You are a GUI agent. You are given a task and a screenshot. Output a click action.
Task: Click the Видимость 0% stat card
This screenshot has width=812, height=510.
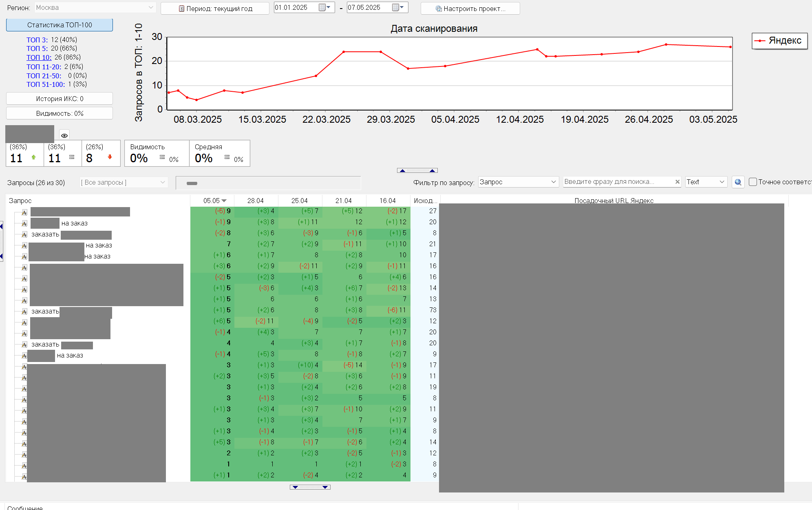point(157,153)
